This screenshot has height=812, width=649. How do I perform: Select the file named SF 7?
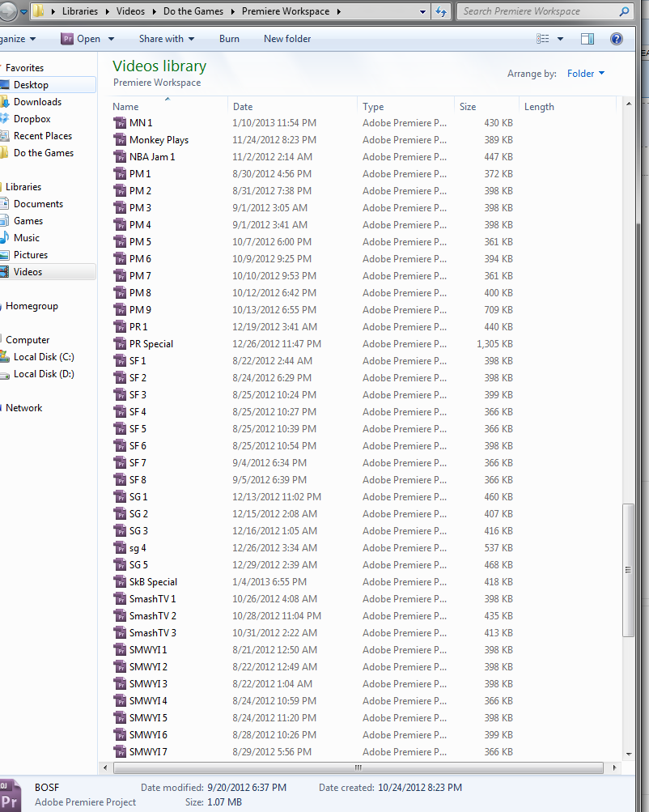click(x=138, y=463)
